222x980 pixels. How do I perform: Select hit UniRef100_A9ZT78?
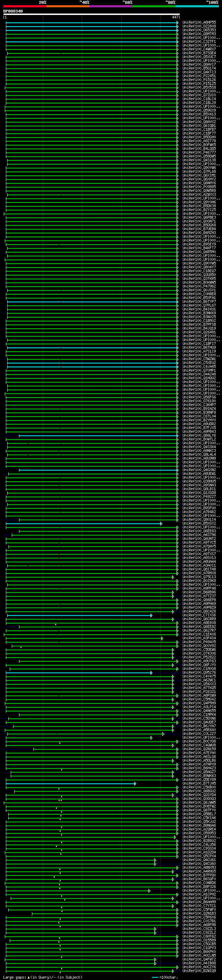(x=199, y=141)
